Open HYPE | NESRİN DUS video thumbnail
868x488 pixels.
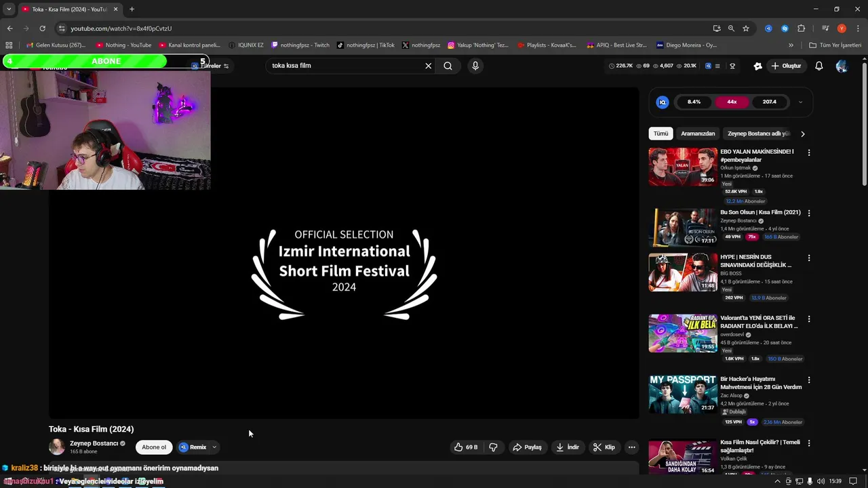tap(683, 272)
